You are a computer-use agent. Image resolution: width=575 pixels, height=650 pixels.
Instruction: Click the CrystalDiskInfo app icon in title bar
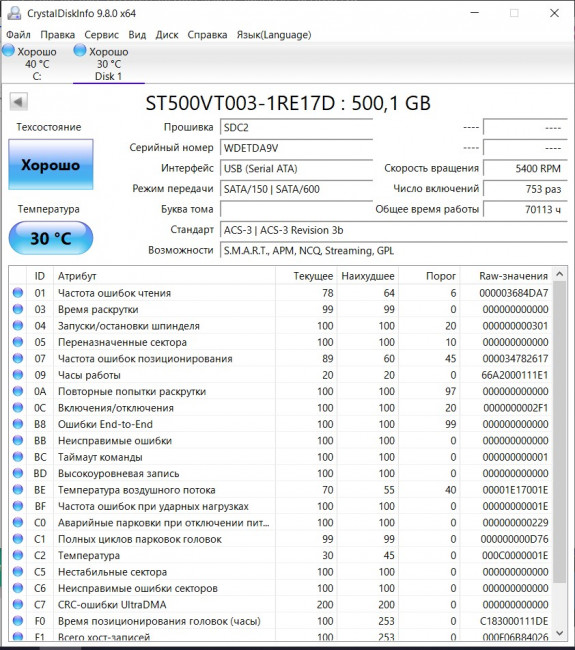point(14,13)
